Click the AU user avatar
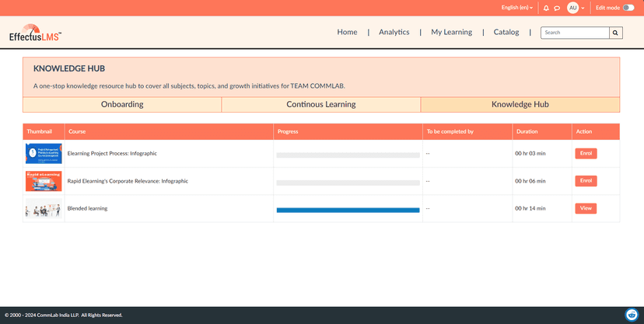Image resolution: width=644 pixels, height=324 pixels. coord(572,8)
